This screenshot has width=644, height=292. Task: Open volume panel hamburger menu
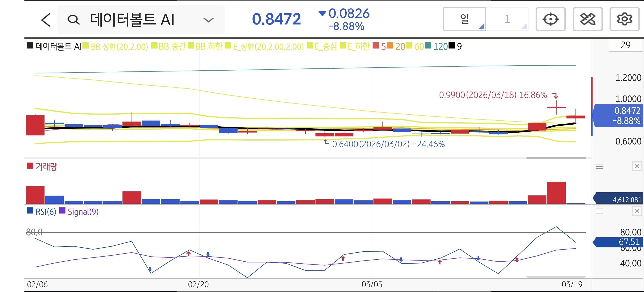[599, 166]
